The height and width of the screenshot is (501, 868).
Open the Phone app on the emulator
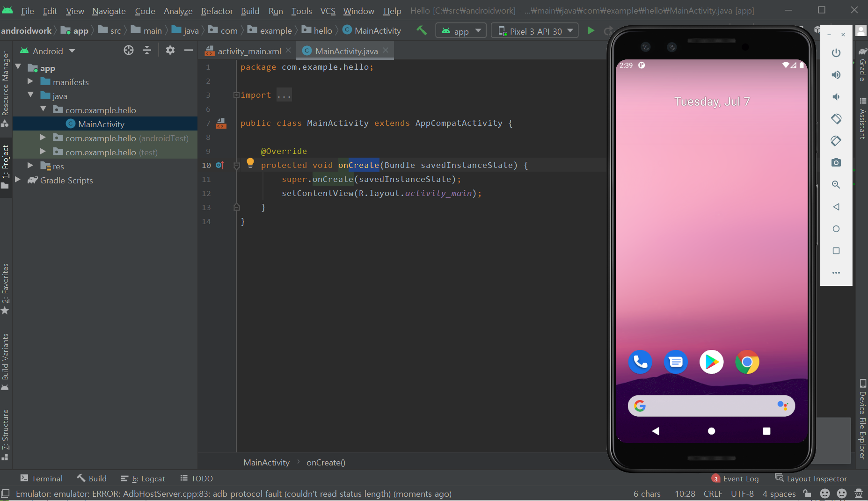pos(640,362)
